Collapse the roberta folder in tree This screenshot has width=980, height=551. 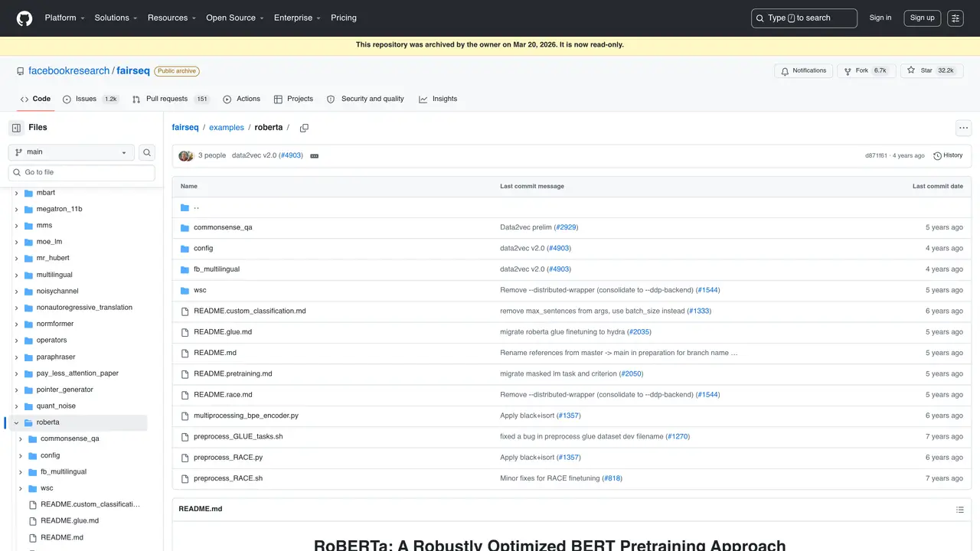(17, 422)
